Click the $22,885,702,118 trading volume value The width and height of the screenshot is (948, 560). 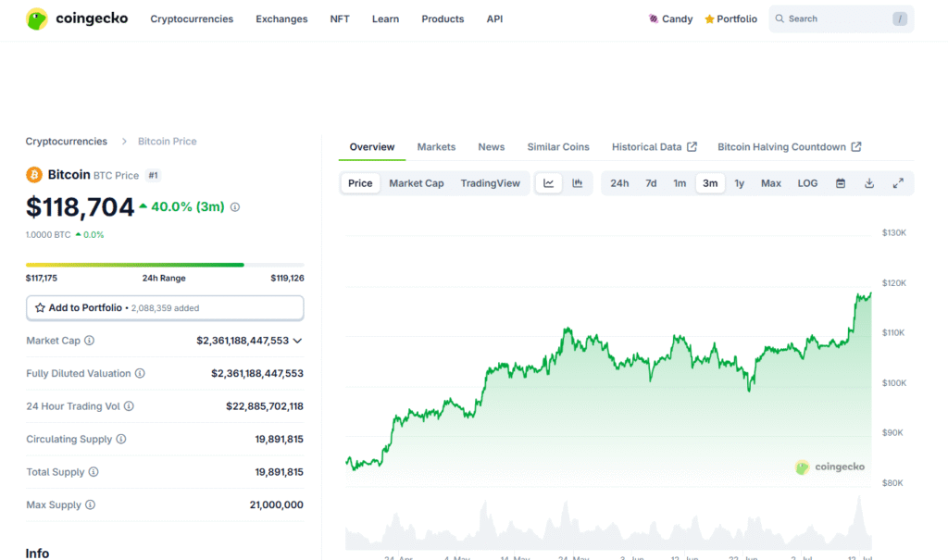pyautogui.click(x=265, y=406)
